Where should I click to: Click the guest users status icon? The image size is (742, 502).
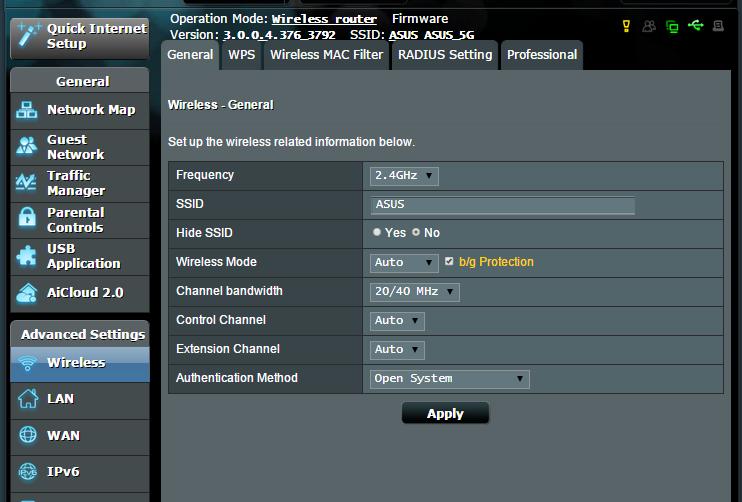(x=649, y=26)
